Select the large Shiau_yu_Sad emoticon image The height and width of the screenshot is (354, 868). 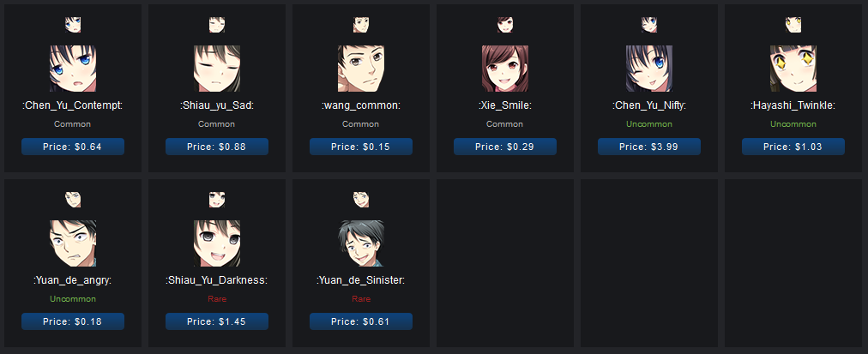coord(217,69)
